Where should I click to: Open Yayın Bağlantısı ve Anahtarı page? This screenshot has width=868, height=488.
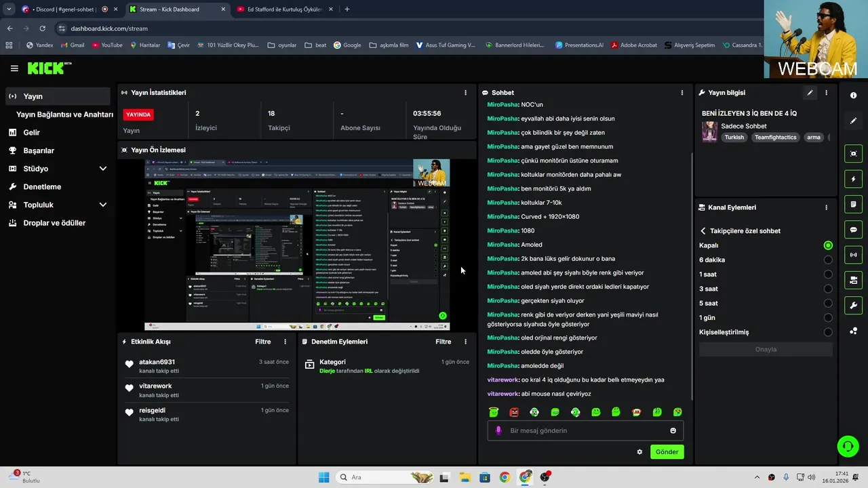64,115
